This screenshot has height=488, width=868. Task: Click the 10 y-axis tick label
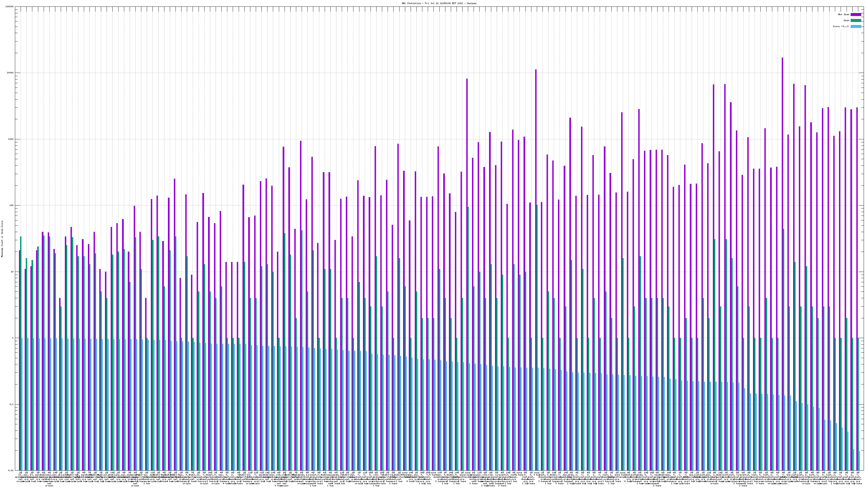(x=12, y=272)
